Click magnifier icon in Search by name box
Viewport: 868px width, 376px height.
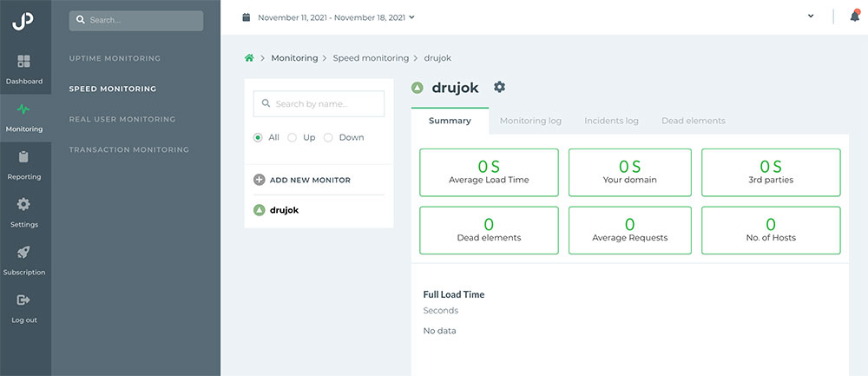coord(266,103)
